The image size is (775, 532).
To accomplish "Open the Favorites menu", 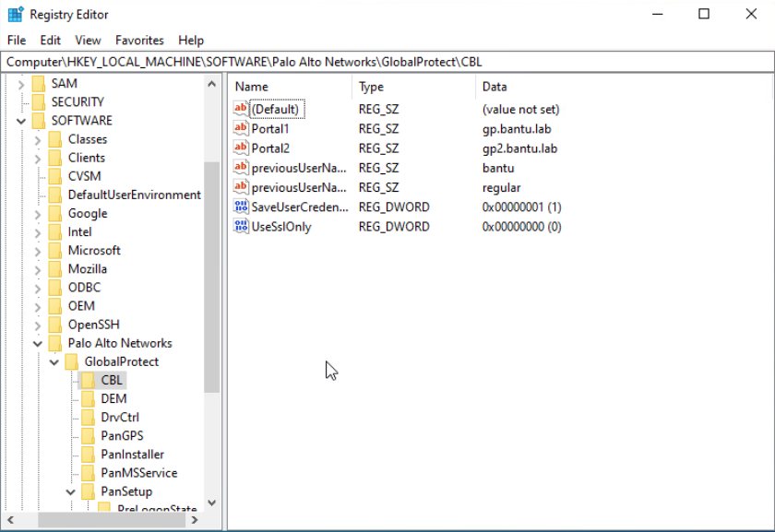I will tap(139, 40).
